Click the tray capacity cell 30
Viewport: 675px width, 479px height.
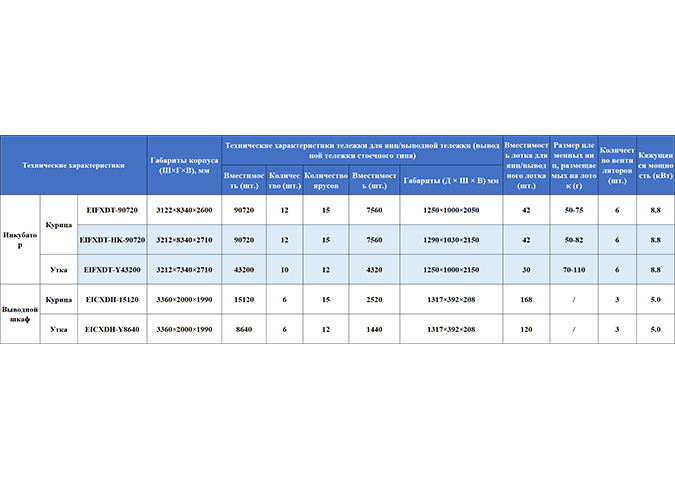pyautogui.click(x=526, y=270)
